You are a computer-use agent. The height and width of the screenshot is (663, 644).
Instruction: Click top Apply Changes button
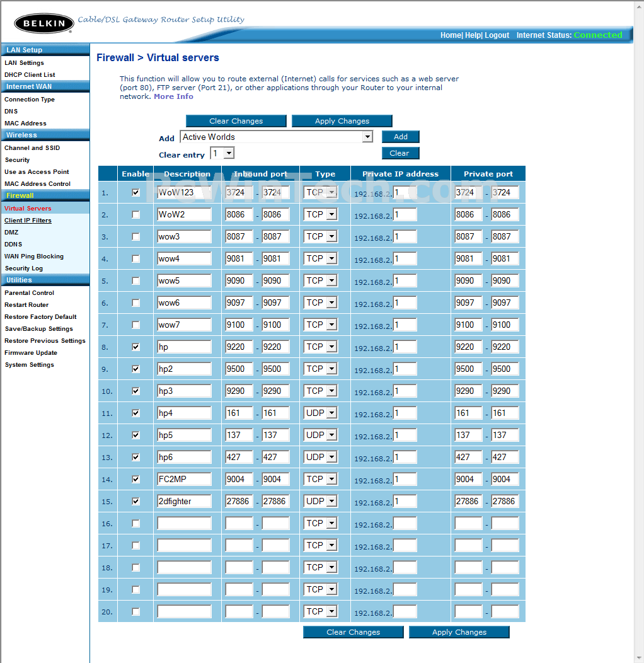(x=342, y=121)
